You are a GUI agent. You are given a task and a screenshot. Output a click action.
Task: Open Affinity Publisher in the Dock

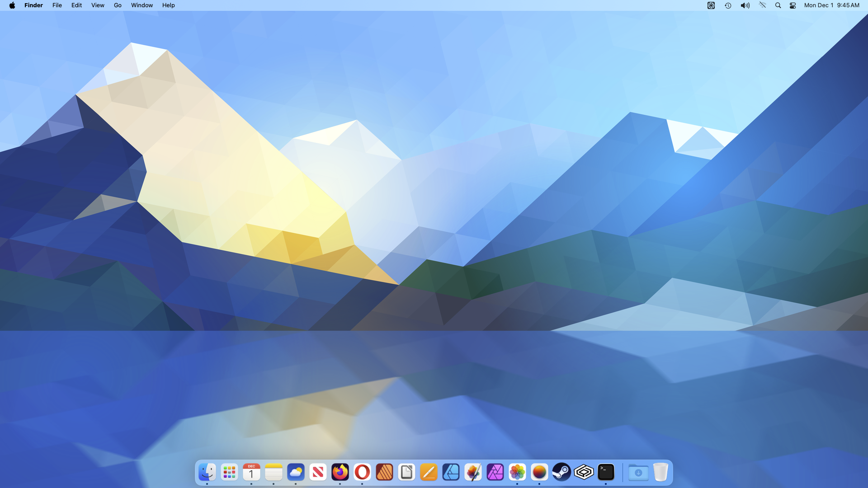coord(384,473)
